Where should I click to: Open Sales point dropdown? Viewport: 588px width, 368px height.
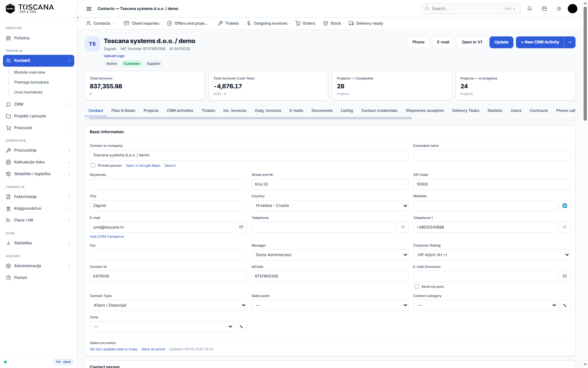tap(330, 305)
